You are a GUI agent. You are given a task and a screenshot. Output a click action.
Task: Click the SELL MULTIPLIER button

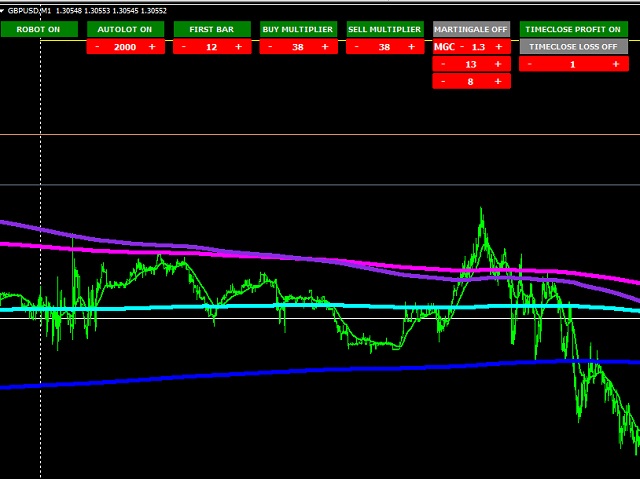pyautogui.click(x=385, y=29)
